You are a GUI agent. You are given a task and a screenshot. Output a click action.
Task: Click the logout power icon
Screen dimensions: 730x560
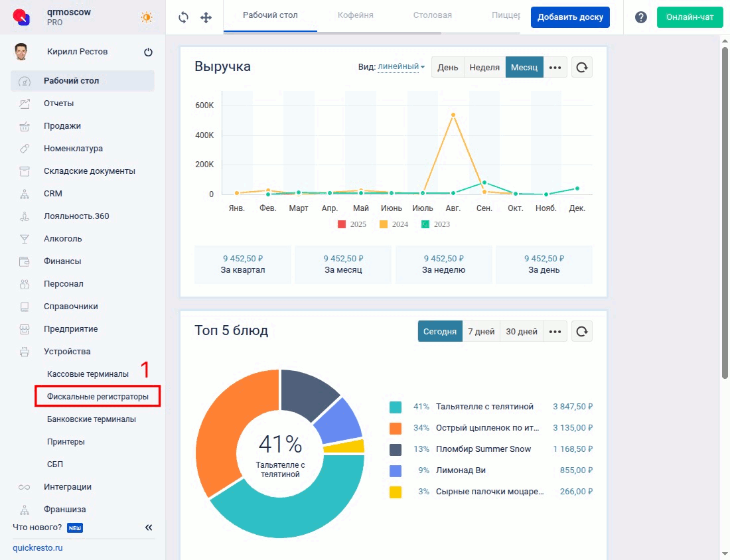pyautogui.click(x=148, y=52)
